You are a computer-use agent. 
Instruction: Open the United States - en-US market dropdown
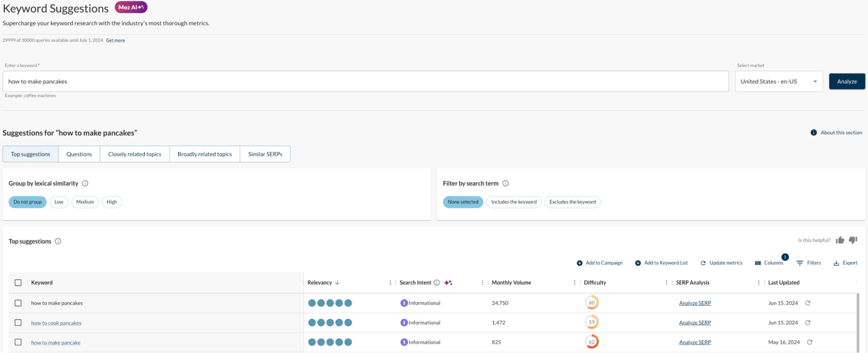pyautogui.click(x=779, y=82)
